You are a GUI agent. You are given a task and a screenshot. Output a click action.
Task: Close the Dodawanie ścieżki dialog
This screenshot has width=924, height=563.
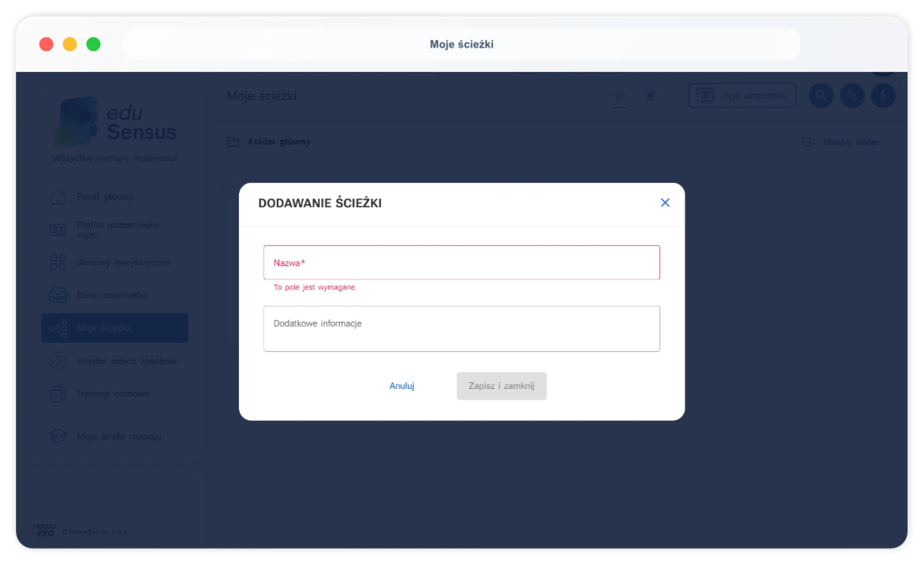[x=665, y=203]
